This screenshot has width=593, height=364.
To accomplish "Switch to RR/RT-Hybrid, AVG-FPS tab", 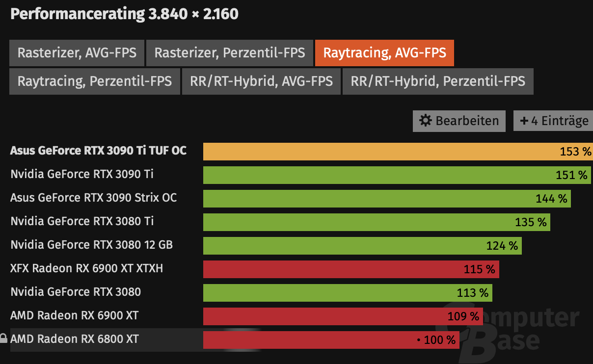I will click(261, 81).
